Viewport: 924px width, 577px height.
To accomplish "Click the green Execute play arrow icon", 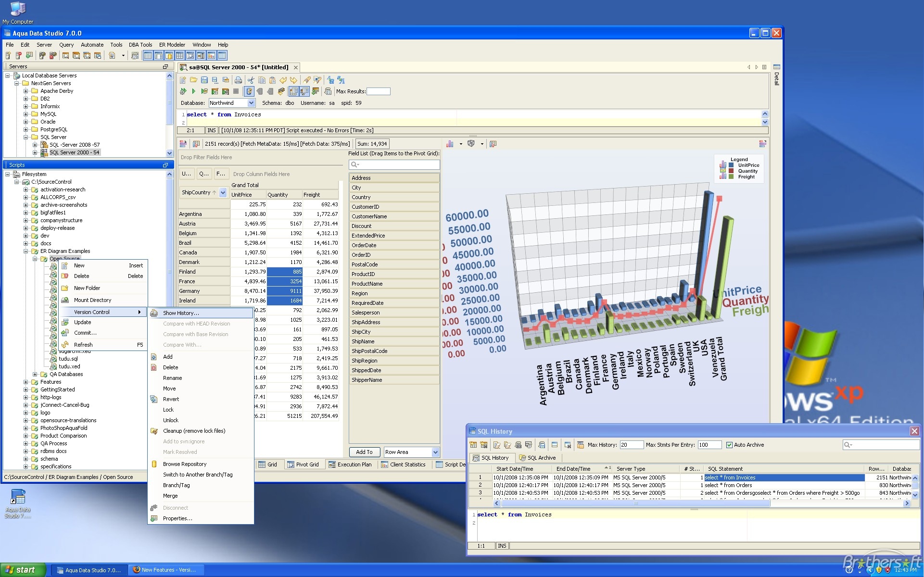I will point(193,91).
